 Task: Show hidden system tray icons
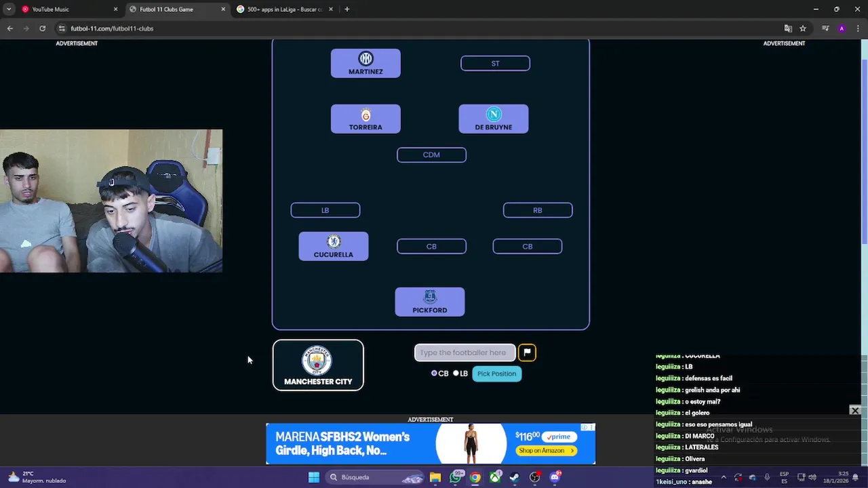point(723,477)
